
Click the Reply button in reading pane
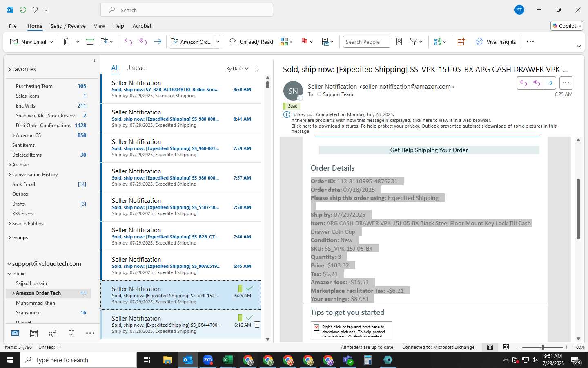point(523,83)
